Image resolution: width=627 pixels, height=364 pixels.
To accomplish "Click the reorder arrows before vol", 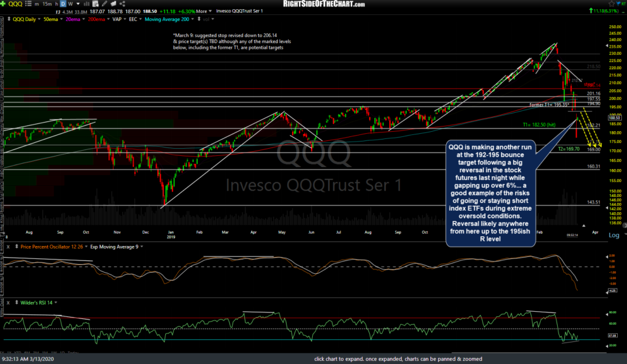I will click(x=199, y=19).
